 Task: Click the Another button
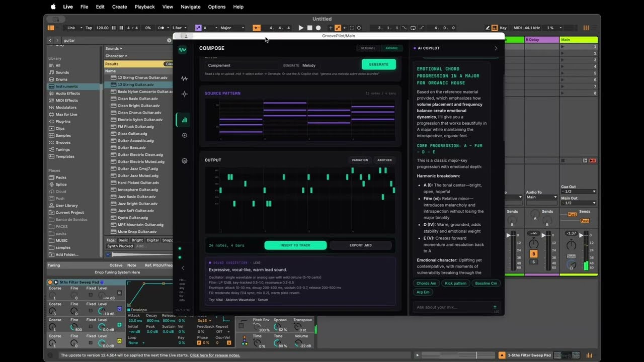click(384, 160)
